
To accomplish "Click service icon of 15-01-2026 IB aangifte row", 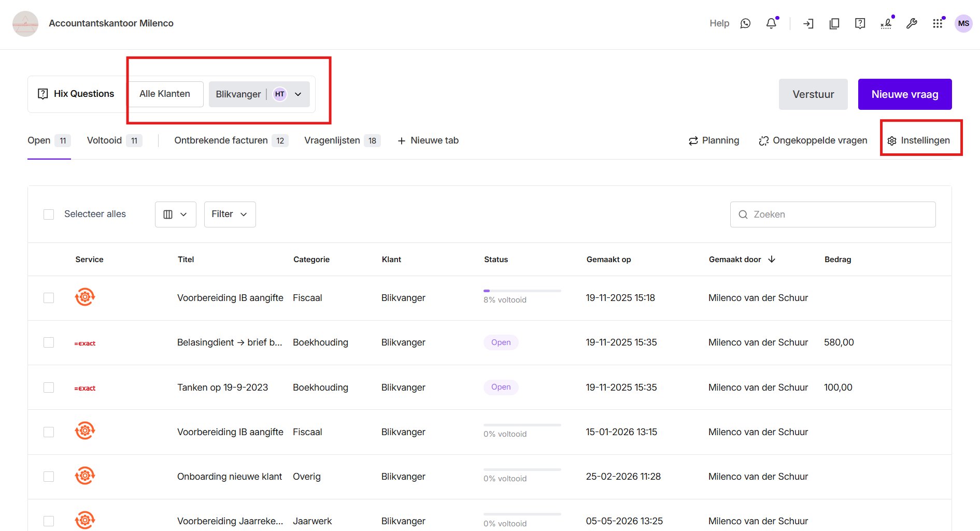I will 85,431.
